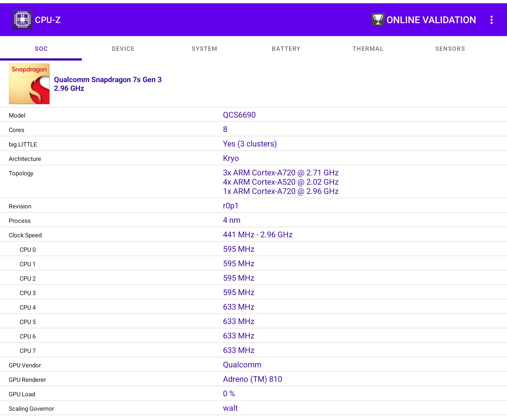Click the CPU 7 frequency value

pos(239,350)
